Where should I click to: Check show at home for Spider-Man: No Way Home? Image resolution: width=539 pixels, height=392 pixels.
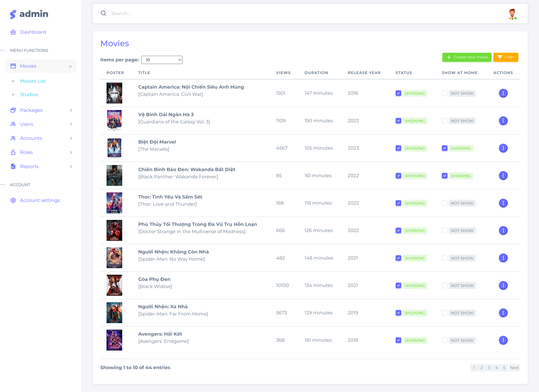pyautogui.click(x=444, y=258)
